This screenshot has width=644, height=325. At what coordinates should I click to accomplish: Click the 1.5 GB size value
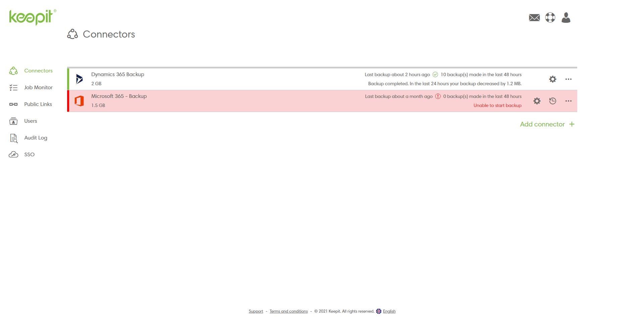tap(98, 105)
